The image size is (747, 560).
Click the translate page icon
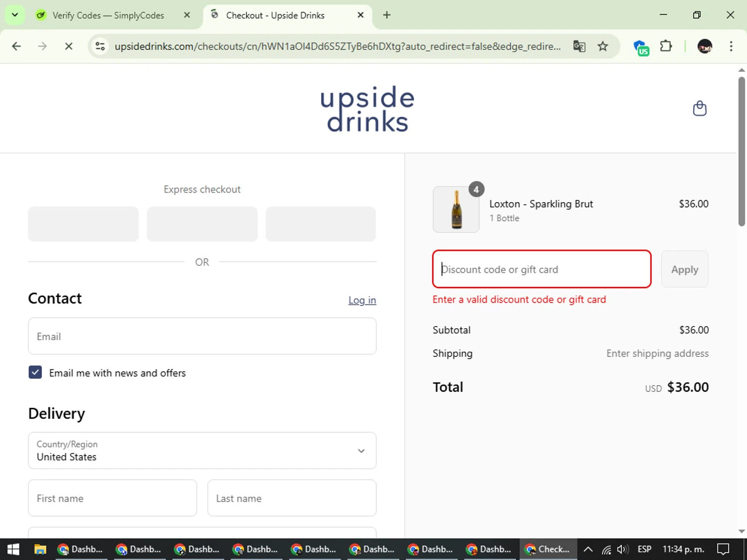point(579,46)
